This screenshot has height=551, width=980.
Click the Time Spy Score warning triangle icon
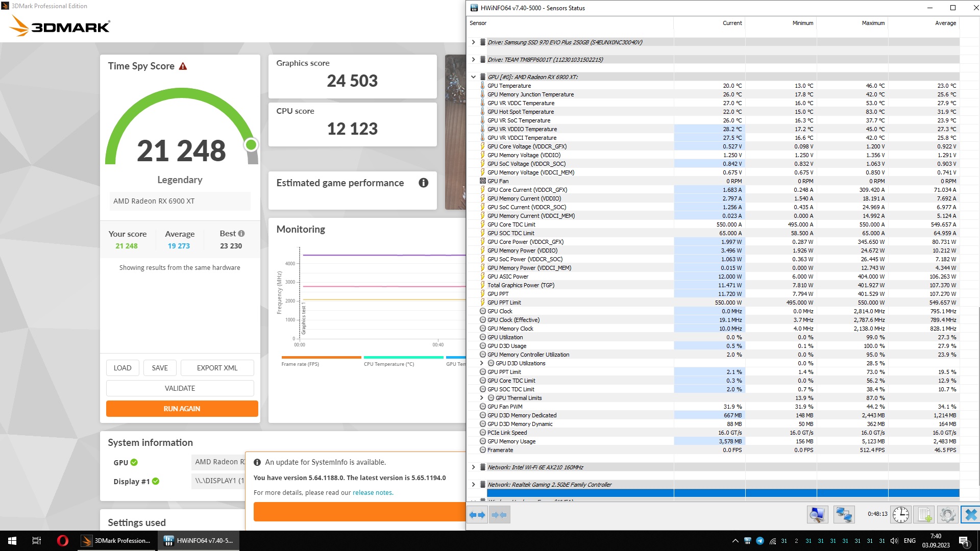pos(183,66)
